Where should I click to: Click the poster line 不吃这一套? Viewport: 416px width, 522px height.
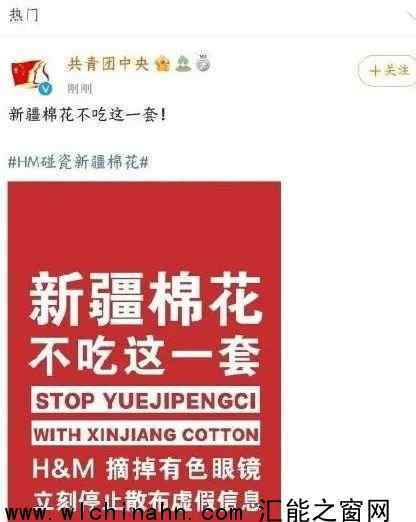(145, 355)
